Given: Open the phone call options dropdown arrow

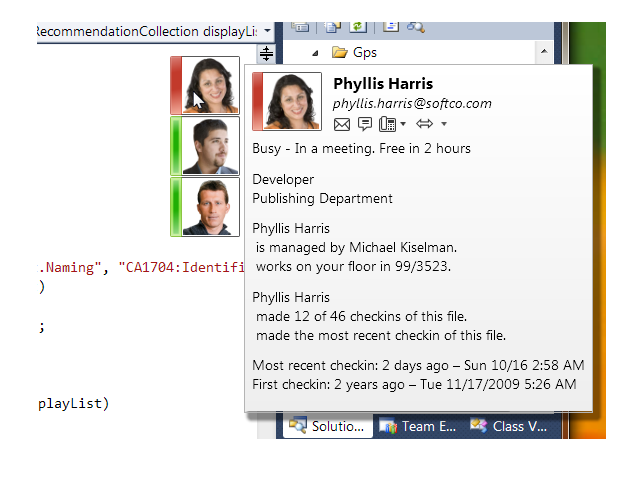Looking at the screenshot, I should click(403, 125).
